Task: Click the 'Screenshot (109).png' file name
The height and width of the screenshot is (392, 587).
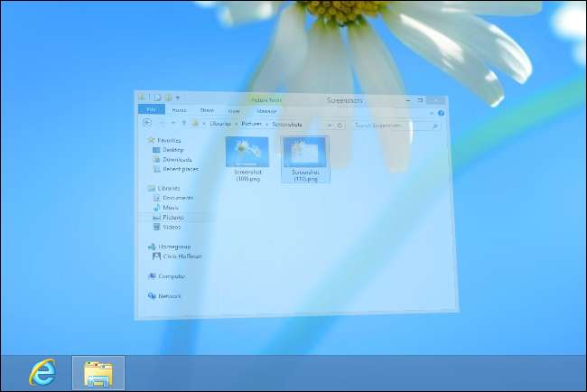Action: point(247,175)
